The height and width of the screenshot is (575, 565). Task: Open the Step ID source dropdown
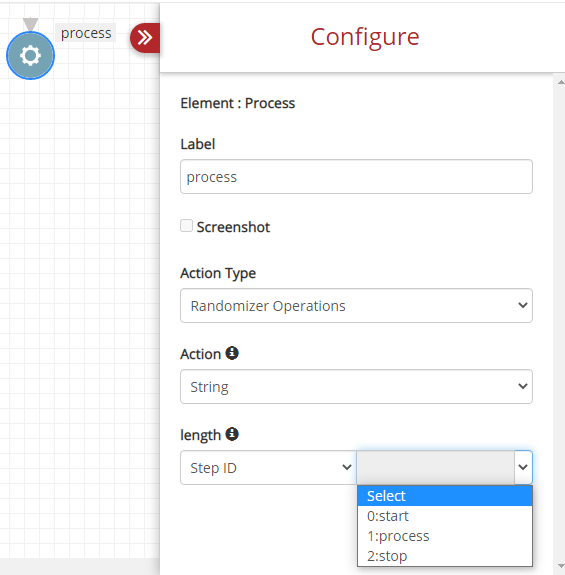point(268,468)
